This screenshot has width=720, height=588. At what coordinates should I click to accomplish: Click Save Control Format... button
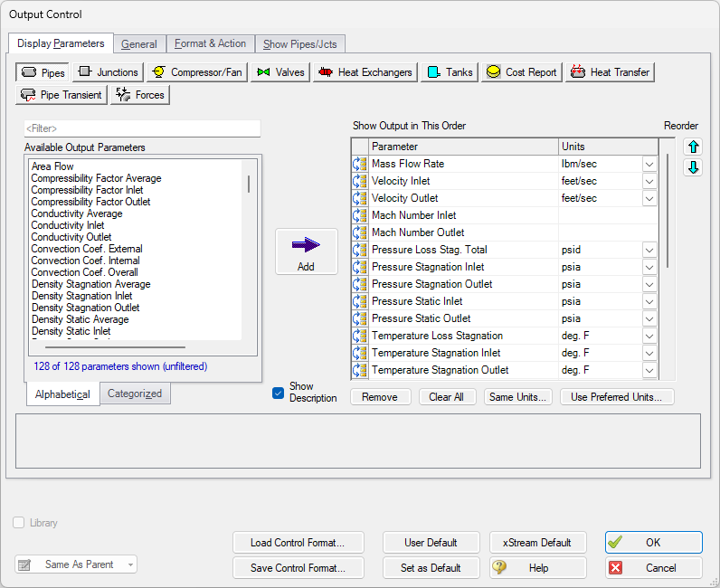(x=298, y=568)
